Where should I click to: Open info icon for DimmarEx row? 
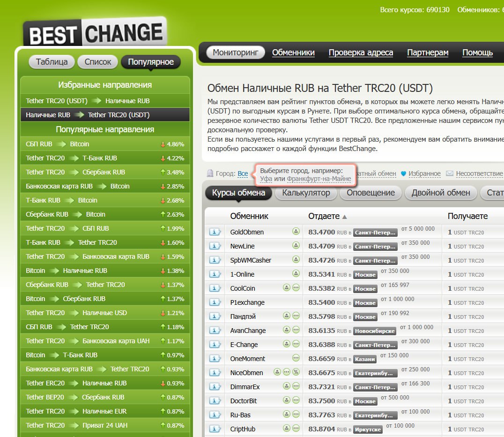pyautogui.click(x=215, y=386)
